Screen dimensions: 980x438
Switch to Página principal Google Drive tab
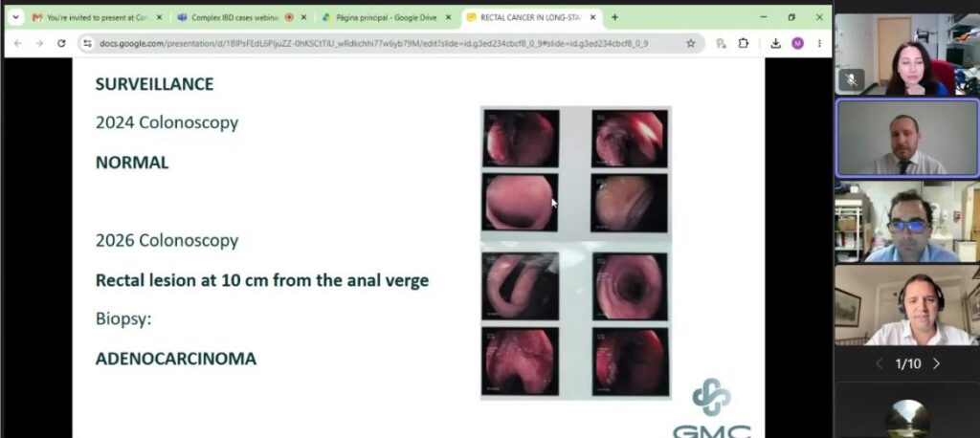(387, 17)
